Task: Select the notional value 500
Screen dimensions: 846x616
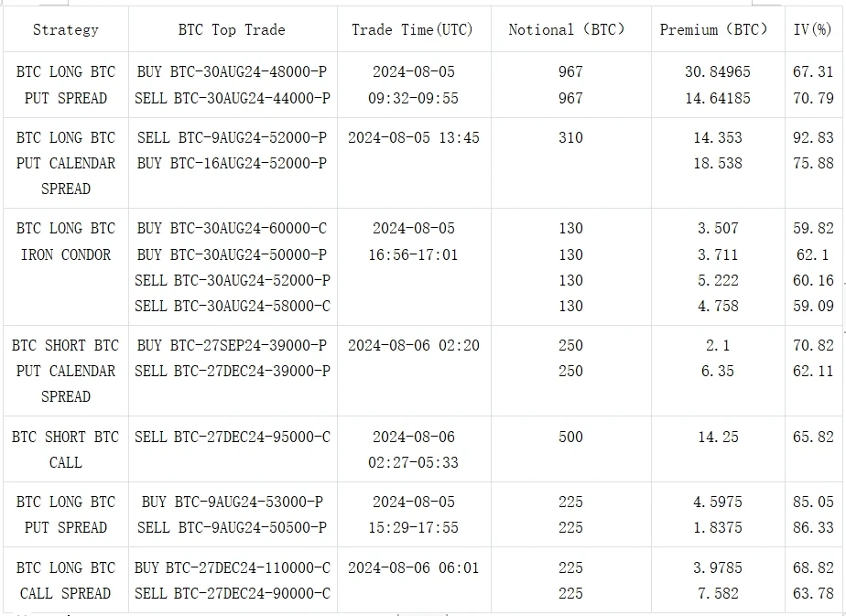Action: [x=570, y=437]
